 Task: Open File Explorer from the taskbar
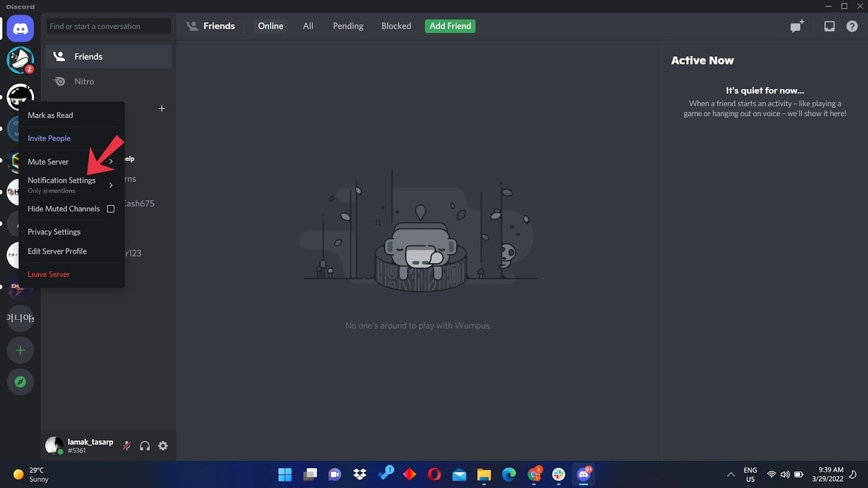484,475
